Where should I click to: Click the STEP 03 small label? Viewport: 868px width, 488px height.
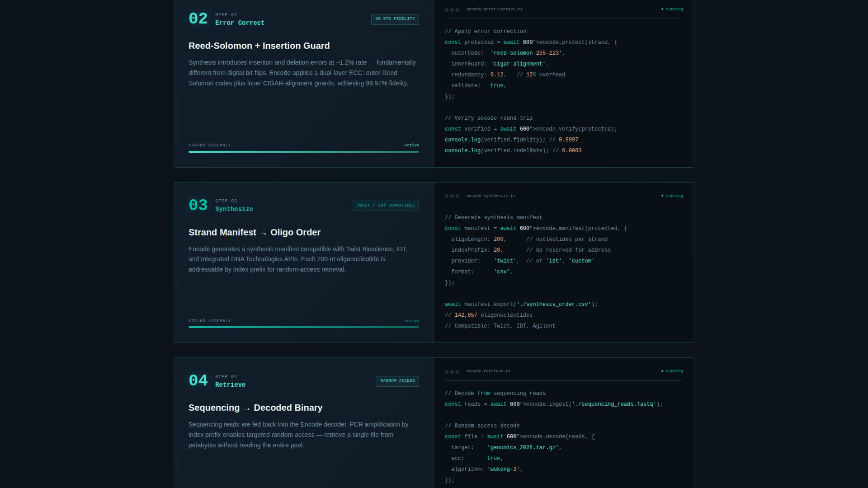click(x=226, y=201)
